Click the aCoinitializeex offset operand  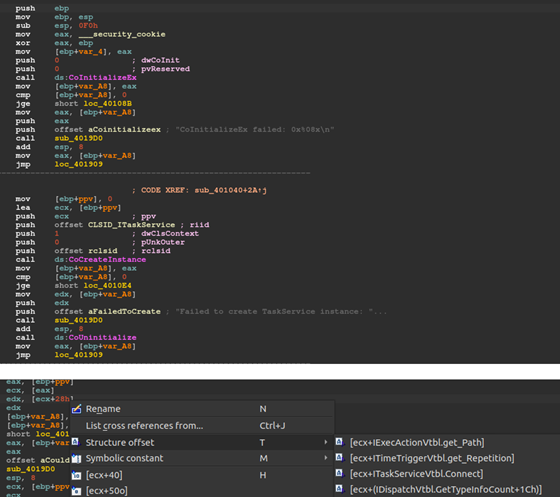pos(124,130)
